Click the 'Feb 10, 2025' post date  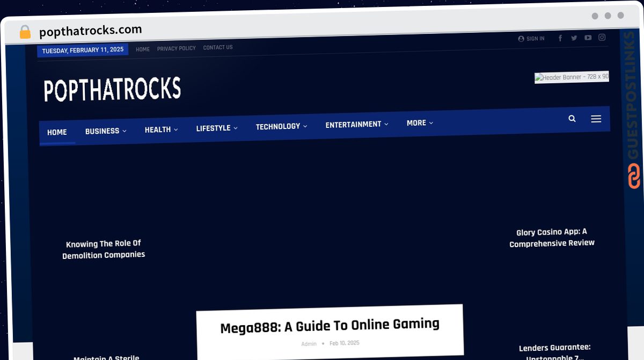[x=345, y=343]
